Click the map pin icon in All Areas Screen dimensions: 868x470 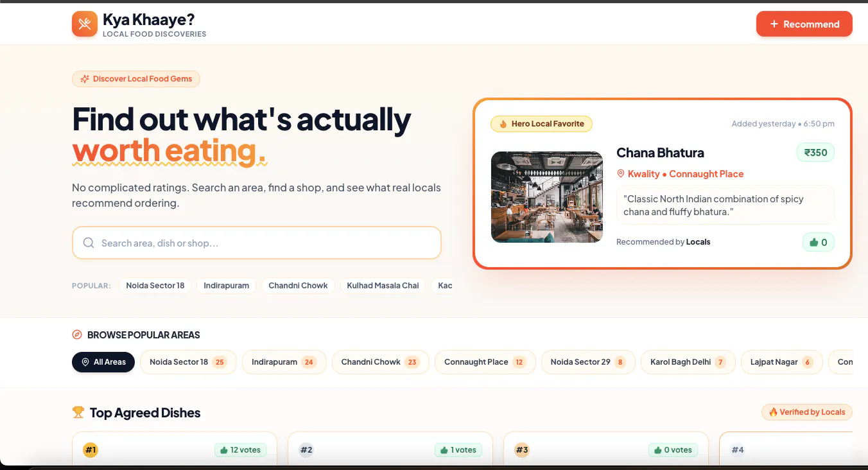click(85, 362)
